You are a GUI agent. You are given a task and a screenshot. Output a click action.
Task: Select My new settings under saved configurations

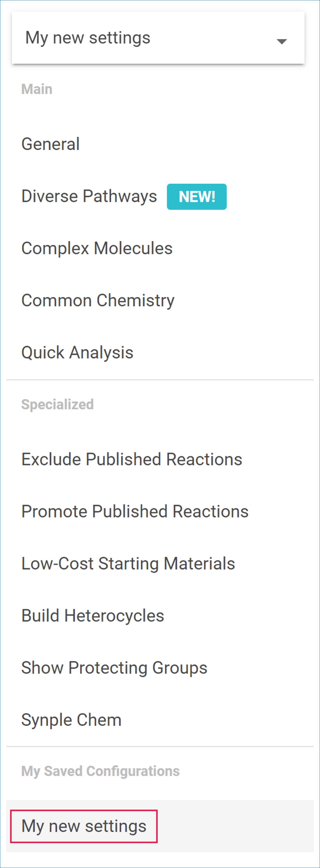point(84,826)
